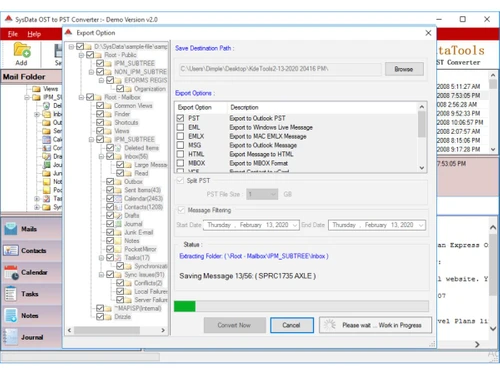Click the Drizzle folder icon
This screenshot has width=500, height=375.
pyautogui.click(x=108, y=317)
